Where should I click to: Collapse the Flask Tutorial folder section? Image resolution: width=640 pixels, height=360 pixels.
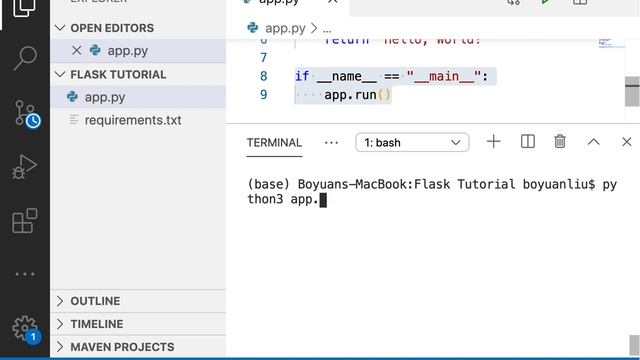click(x=138, y=74)
